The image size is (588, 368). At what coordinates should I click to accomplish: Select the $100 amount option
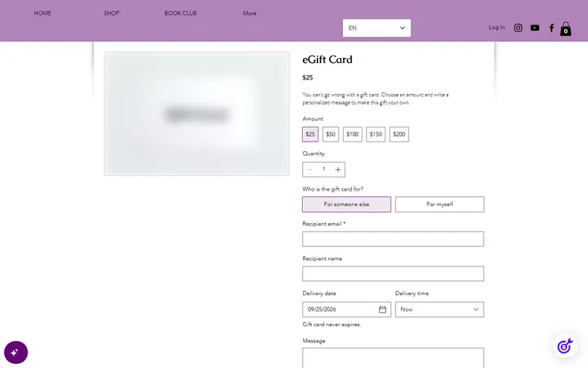click(353, 134)
